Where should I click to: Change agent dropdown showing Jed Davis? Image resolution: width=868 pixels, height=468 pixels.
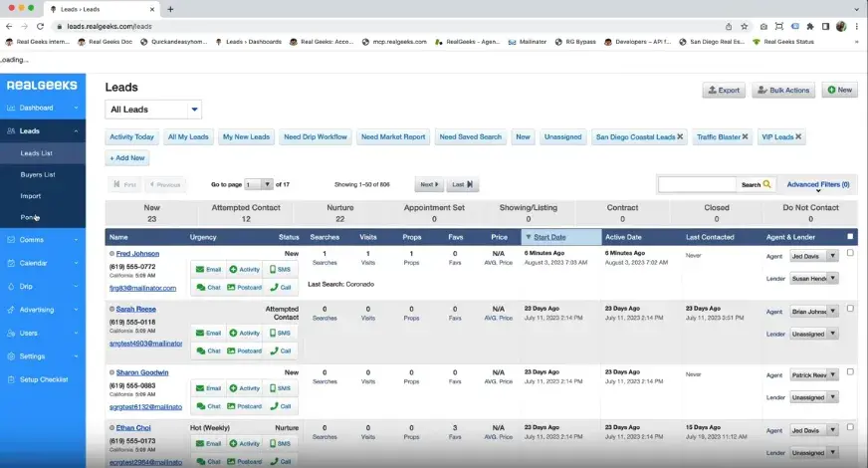(x=814, y=256)
